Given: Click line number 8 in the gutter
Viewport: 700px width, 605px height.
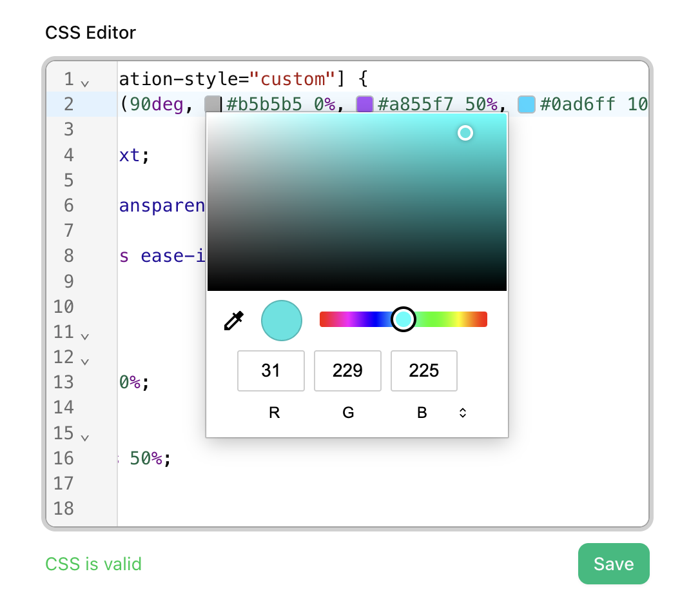Looking at the screenshot, I should (68, 256).
